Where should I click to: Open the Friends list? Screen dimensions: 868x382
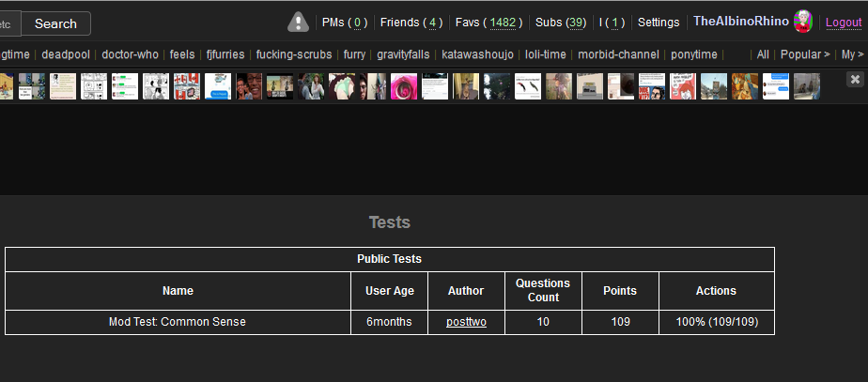[411, 23]
